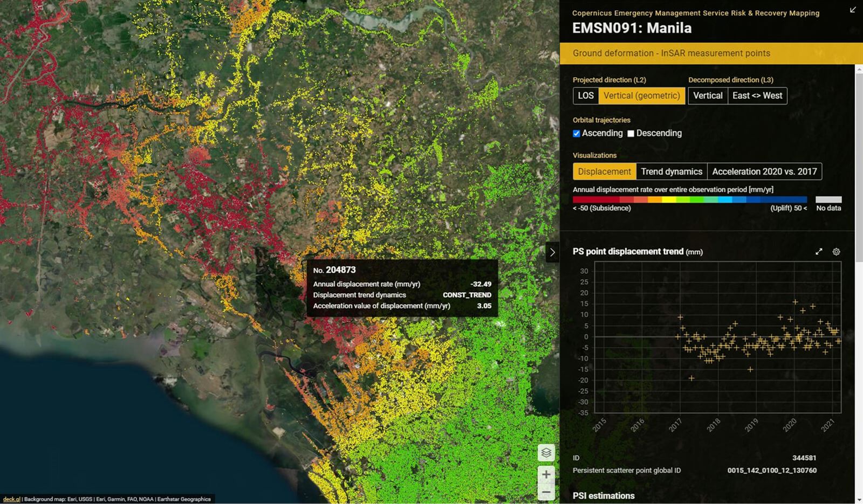Click CONST_TREND trend dynamics value
The image size is (863, 504).
pyautogui.click(x=467, y=295)
